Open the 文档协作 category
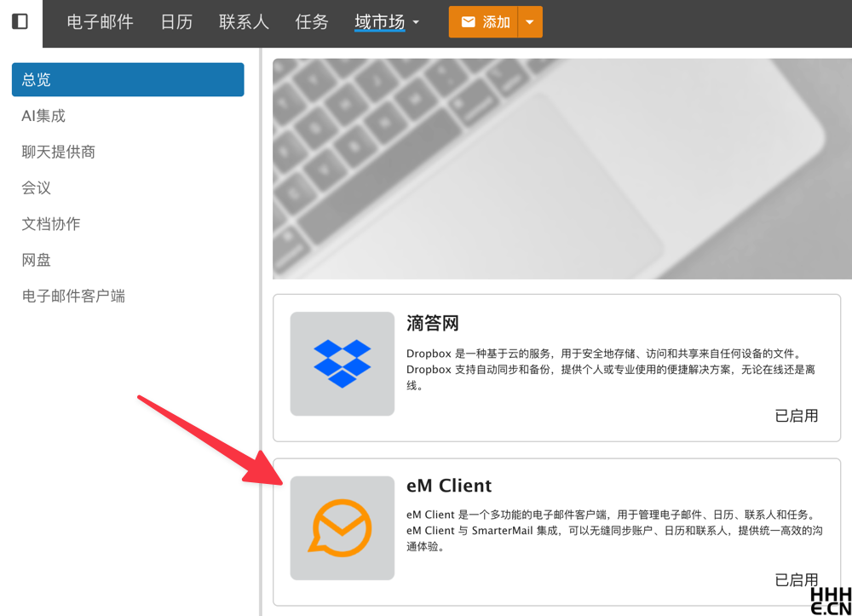 (x=51, y=223)
